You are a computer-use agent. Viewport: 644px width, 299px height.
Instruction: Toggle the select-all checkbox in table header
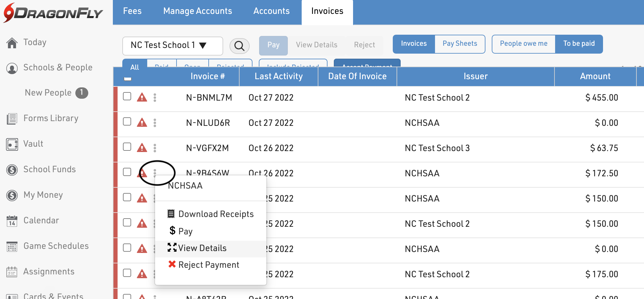click(x=128, y=78)
